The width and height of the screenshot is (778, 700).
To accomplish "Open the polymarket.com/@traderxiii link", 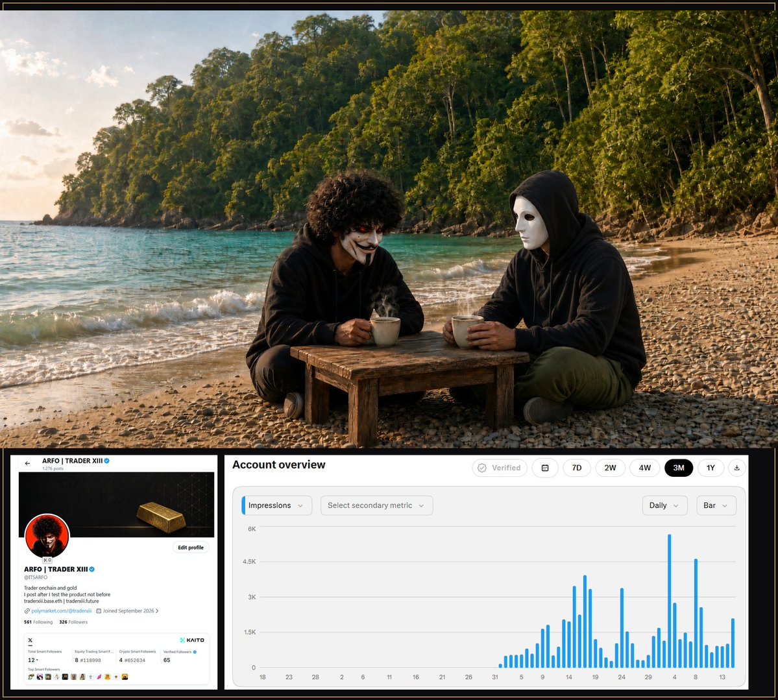I will coord(62,611).
